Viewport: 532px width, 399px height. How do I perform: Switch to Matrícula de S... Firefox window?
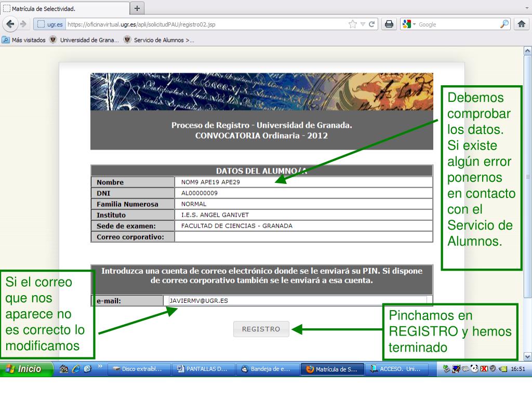332,369
